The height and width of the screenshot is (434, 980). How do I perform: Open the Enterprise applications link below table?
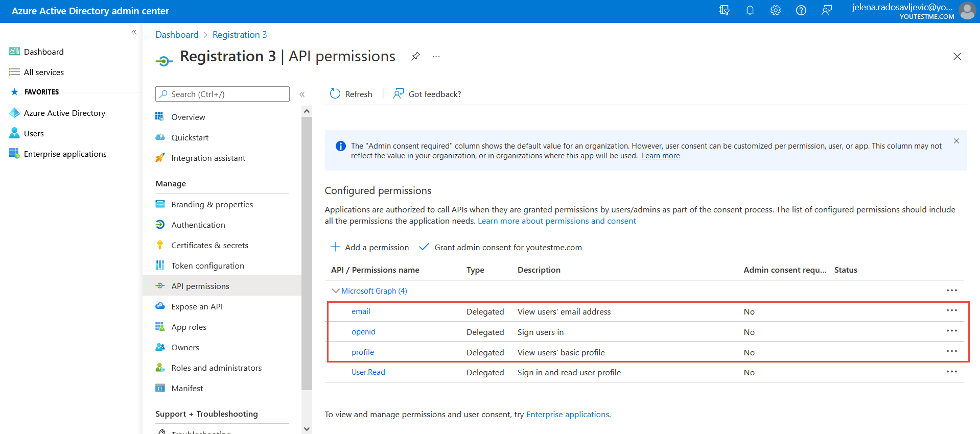(x=567, y=414)
